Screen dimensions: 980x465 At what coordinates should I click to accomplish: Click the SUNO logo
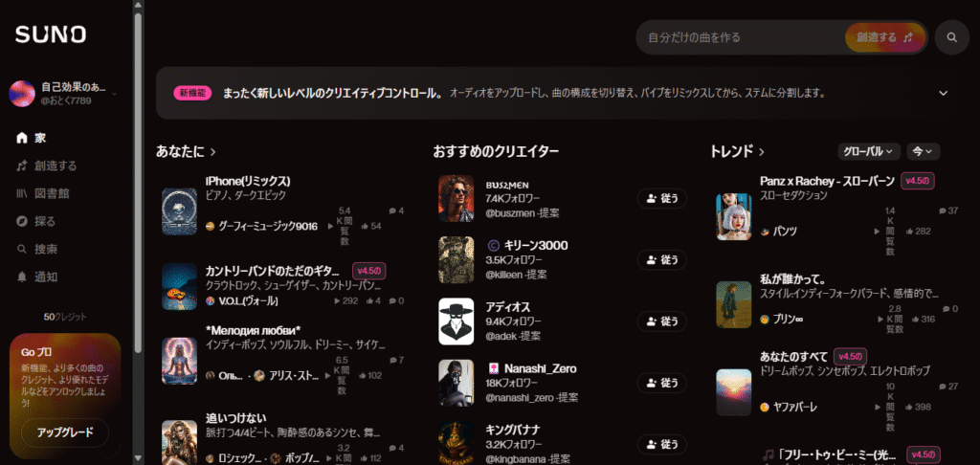pos(51,35)
